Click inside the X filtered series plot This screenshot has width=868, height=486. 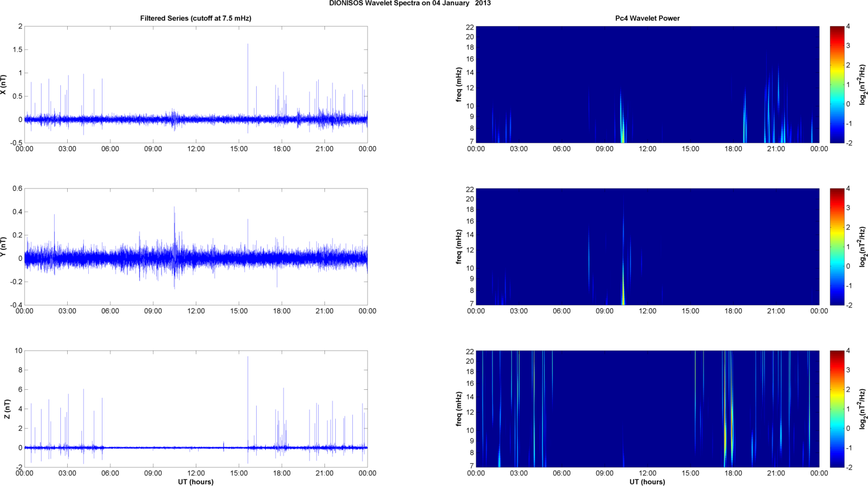coord(196,85)
